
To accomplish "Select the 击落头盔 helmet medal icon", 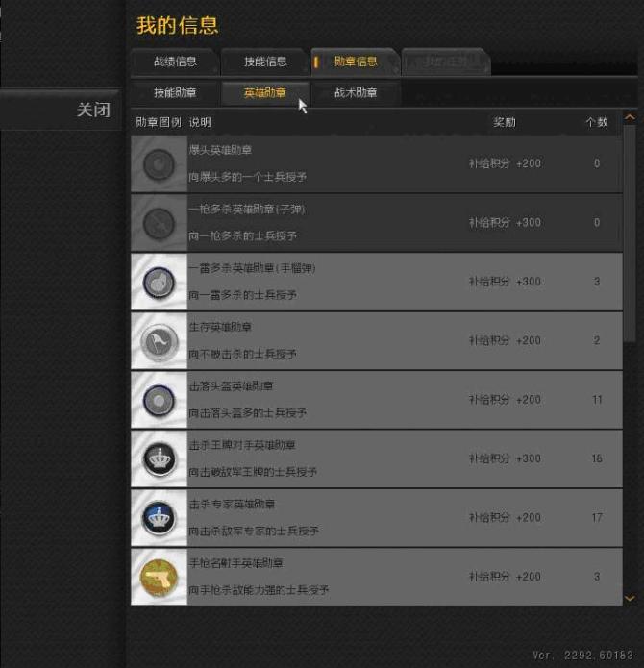I will click(159, 401).
